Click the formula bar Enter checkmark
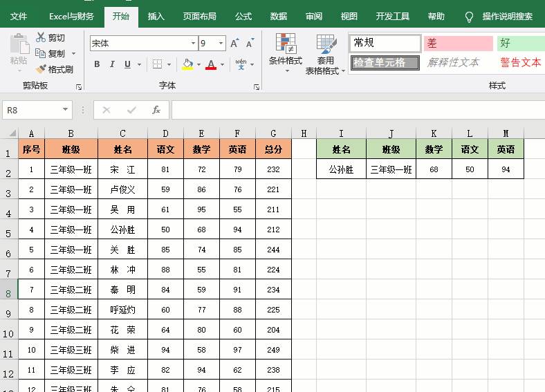The height and width of the screenshot is (392, 545). [131, 110]
